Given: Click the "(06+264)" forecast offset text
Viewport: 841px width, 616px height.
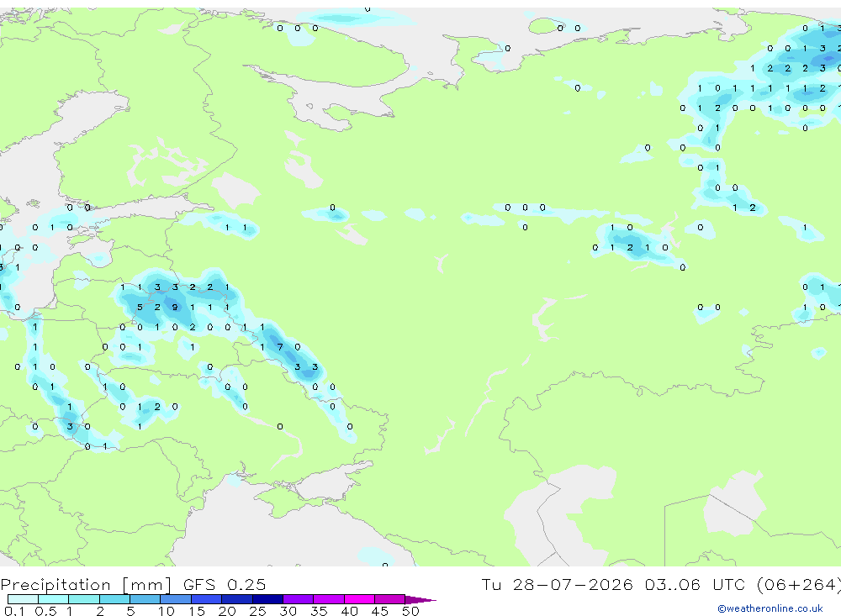Looking at the screenshot, I should coord(799,585).
